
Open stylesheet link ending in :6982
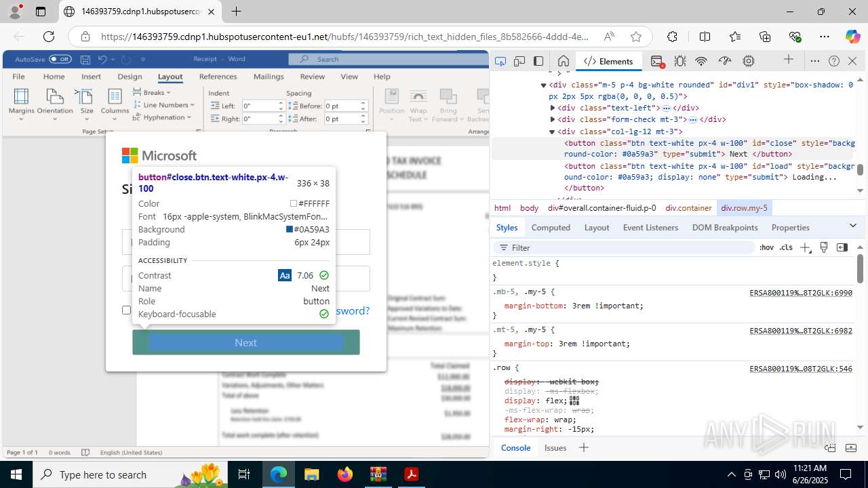801,331
